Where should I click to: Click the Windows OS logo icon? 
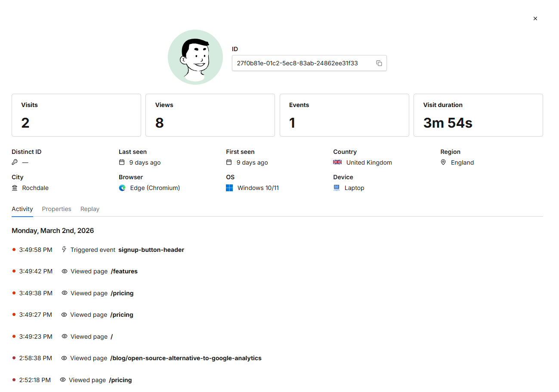(x=229, y=188)
